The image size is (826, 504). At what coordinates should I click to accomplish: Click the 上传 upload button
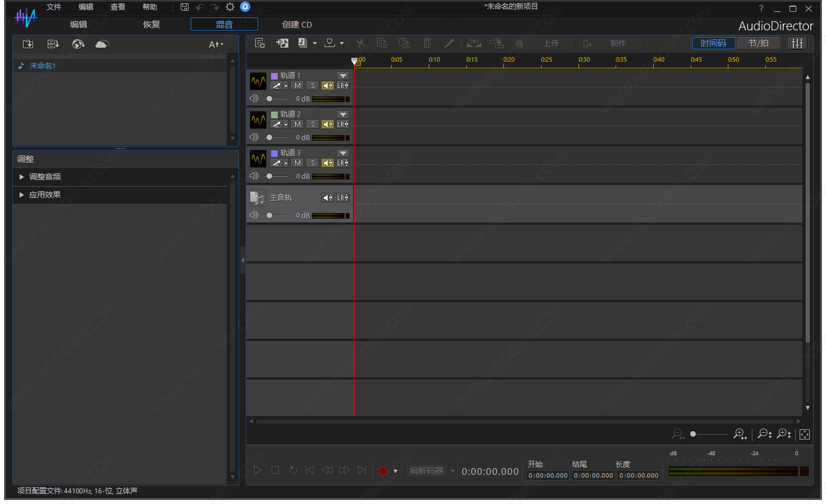coord(543,43)
